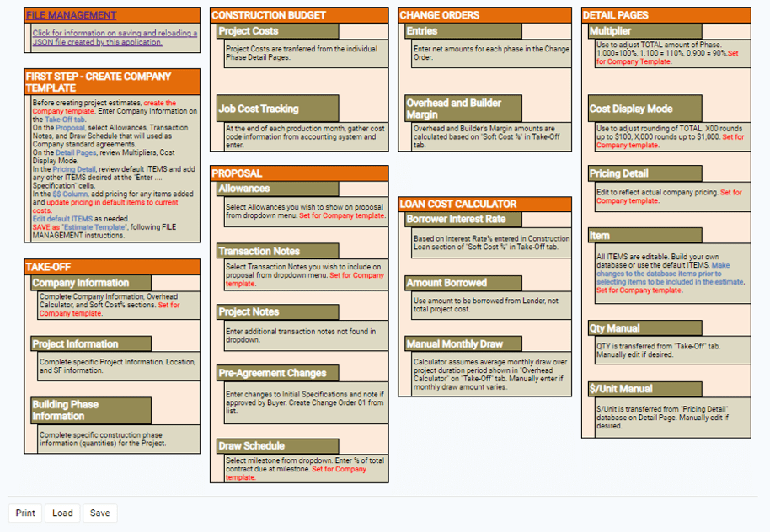Click the 'Project Costs' subheading
Image resolution: width=770 pixels, height=532 pixels.
click(x=278, y=31)
